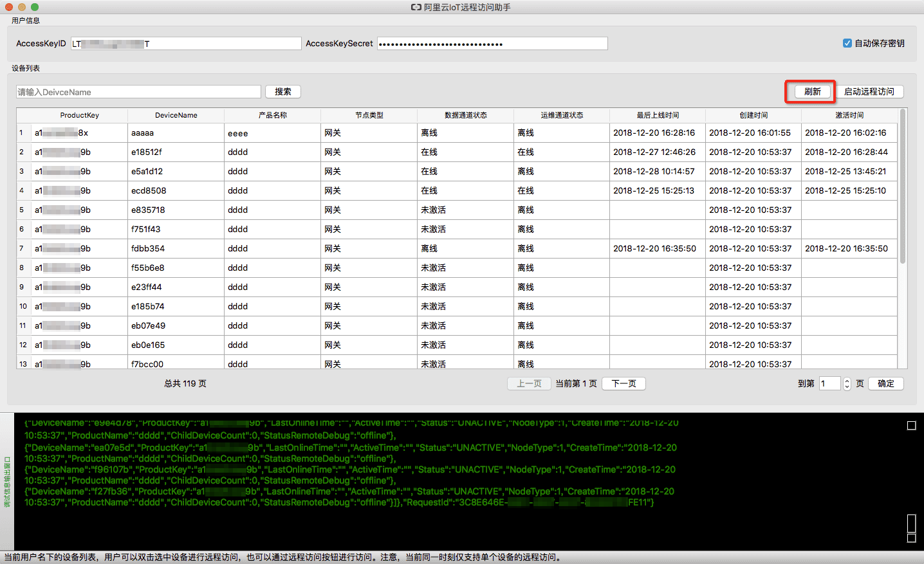
Task: Click device table vertical scrollbar
Action: coord(903,186)
